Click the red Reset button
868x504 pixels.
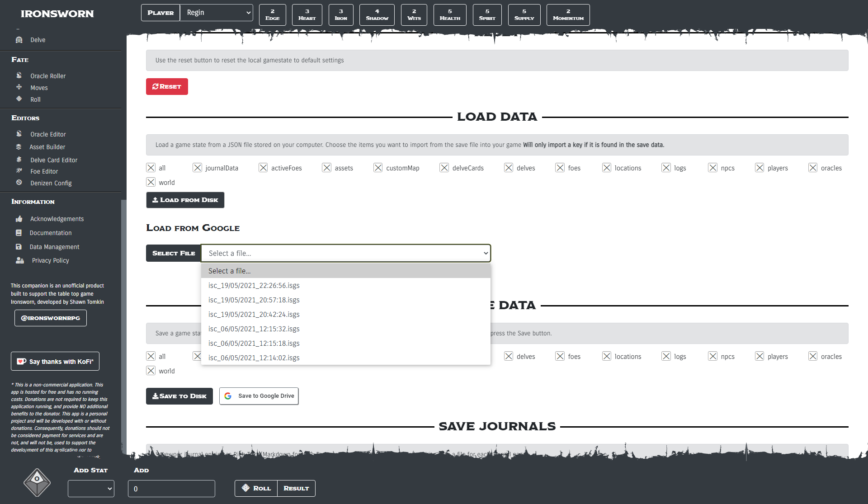(x=167, y=86)
